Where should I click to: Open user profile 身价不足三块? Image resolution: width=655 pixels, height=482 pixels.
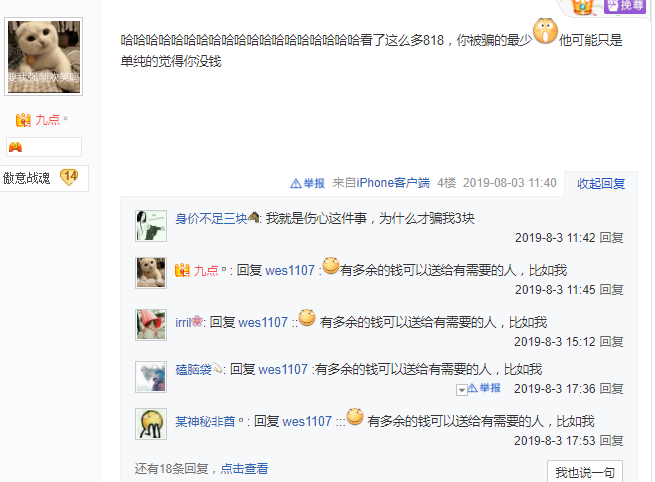tap(211, 218)
